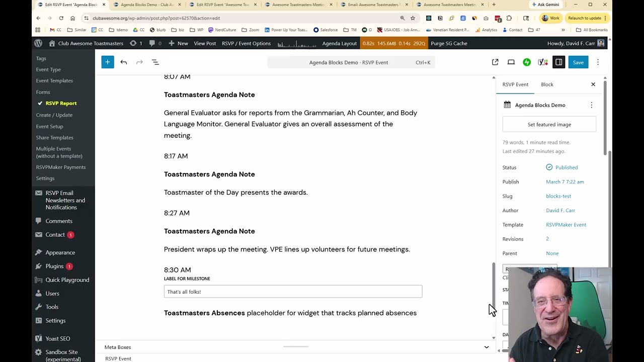
Task: Open the WordPress logo menu
Action: [x=38, y=43]
